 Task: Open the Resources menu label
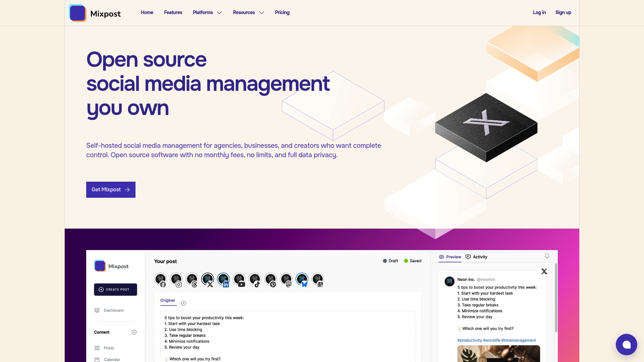(x=244, y=12)
